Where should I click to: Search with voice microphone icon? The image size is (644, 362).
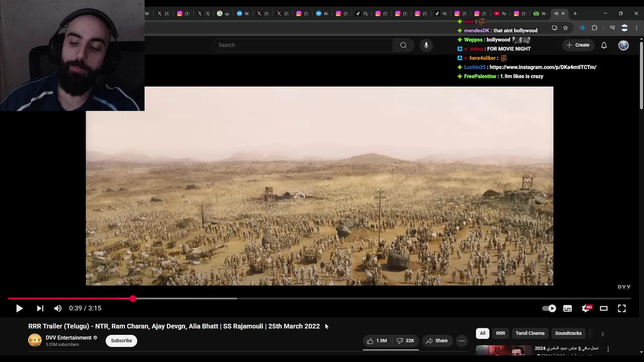point(426,45)
